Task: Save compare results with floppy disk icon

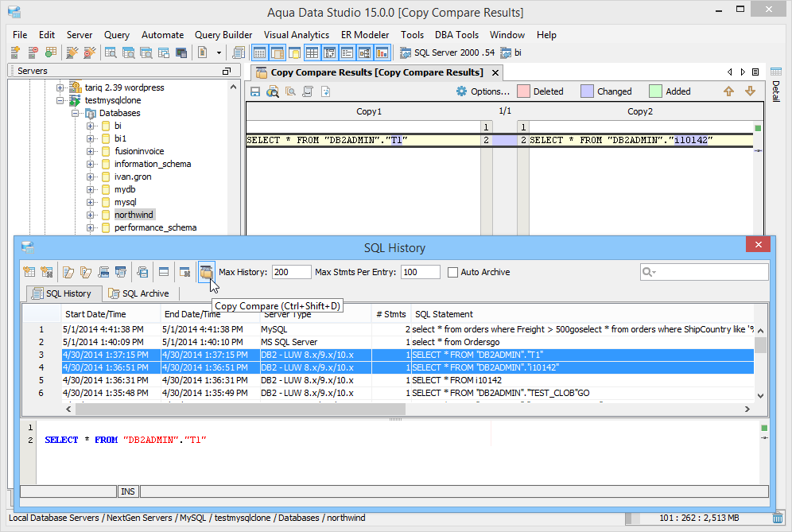Action: tap(255, 91)
